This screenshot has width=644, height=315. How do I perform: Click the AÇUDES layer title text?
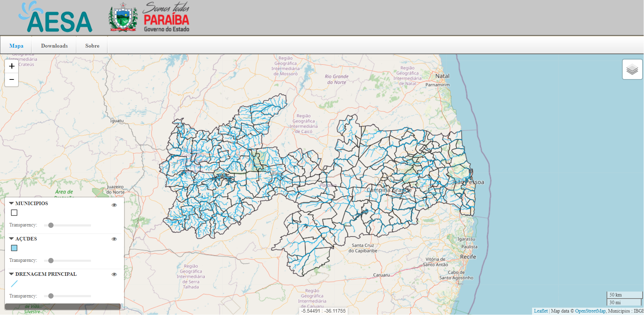pyautogui.click(x=26, y=239)
